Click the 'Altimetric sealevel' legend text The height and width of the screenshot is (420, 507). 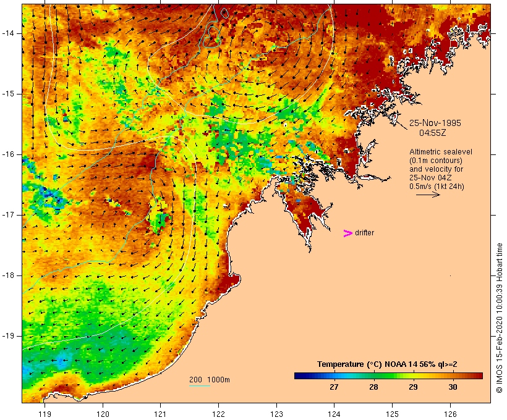pyautogui.click(x=441, y=152)
